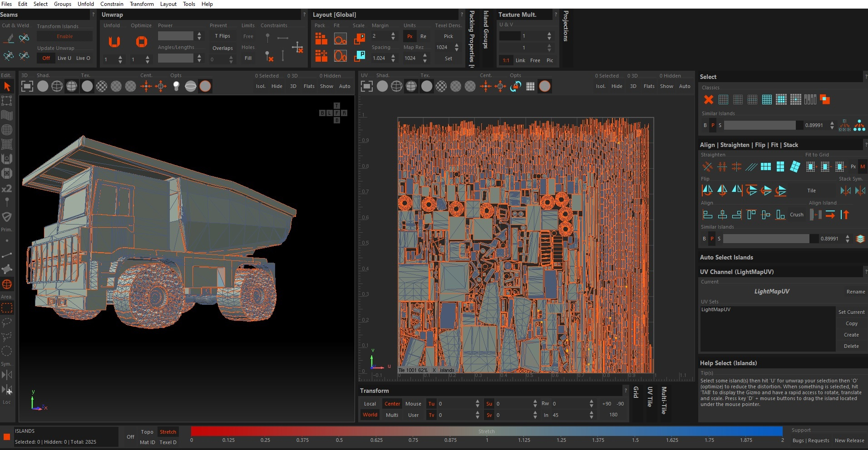Open the Unfold menu
Viewport: 868px width, 450px height.
(x=86, y=4)
